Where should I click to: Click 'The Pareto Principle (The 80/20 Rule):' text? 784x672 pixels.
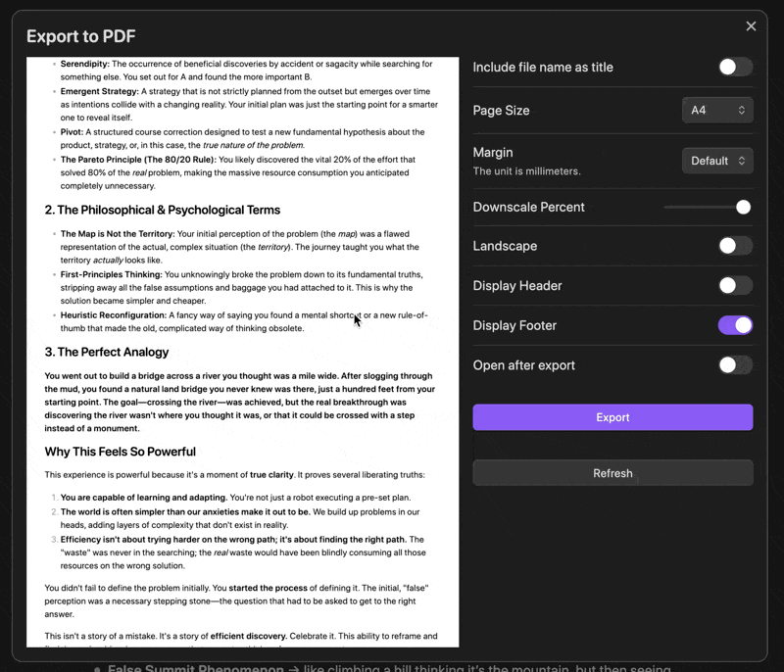tap(138, 160)
